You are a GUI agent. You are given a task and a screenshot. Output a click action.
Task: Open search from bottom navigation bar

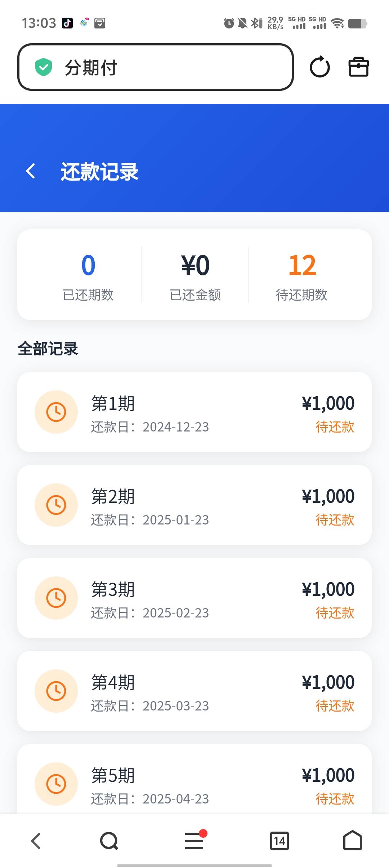pos(109,841)
